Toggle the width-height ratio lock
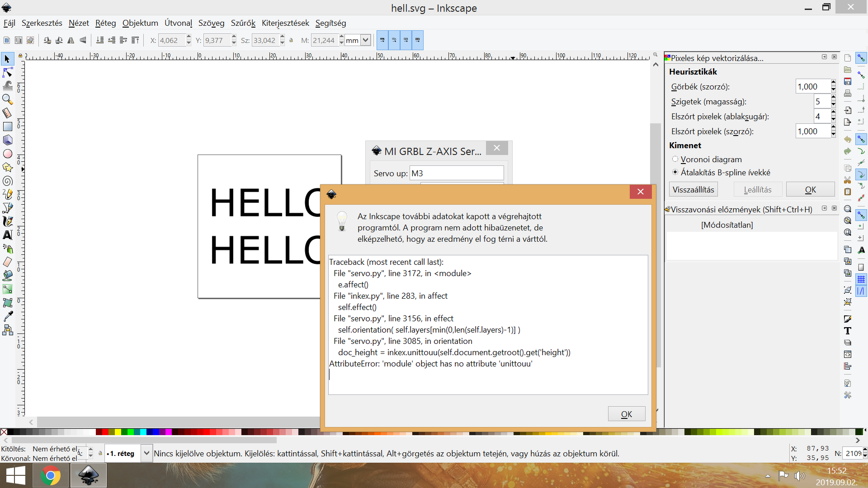The width and height of the screenshot is (868, 488). click(291, 40)
